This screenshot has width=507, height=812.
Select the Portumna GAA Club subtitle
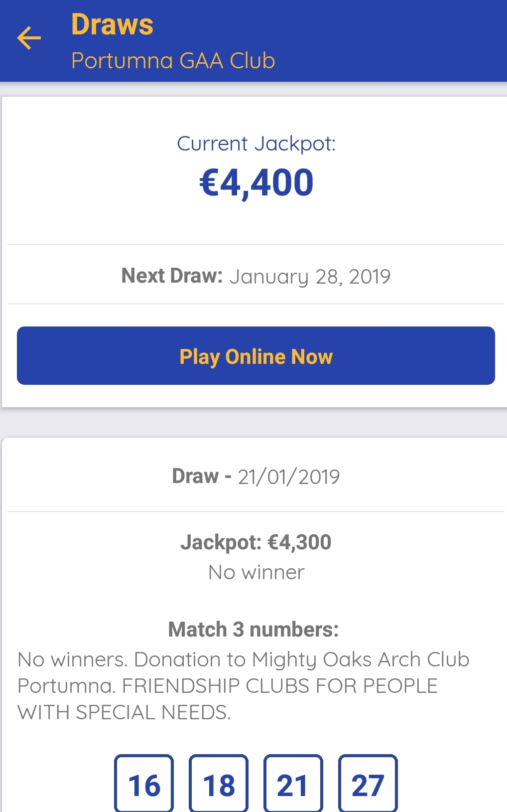(x=173, y=61)
